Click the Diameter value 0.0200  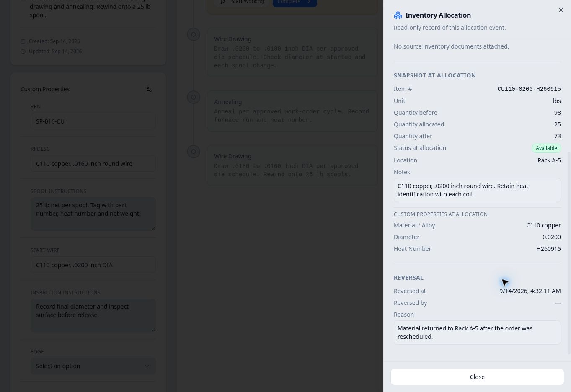click(552, 237)
